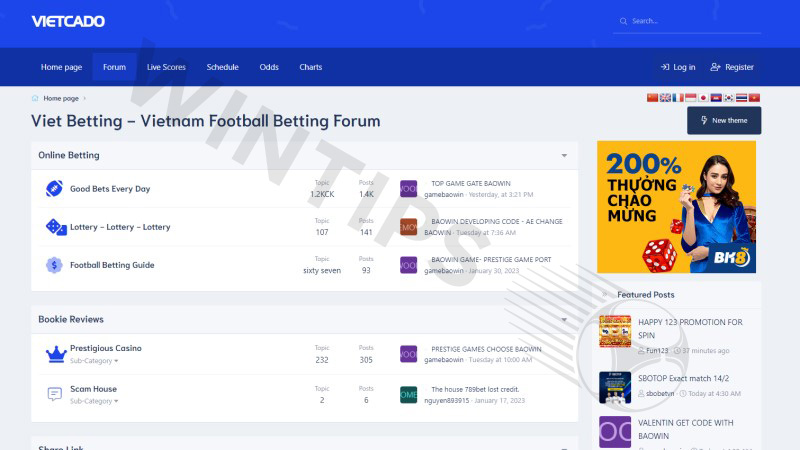Image resolution: width=800 pixels, height=450 pixels.
Task: Open the SBOTOP Exact match post thumbnail
Action: (x=615, y=387)
